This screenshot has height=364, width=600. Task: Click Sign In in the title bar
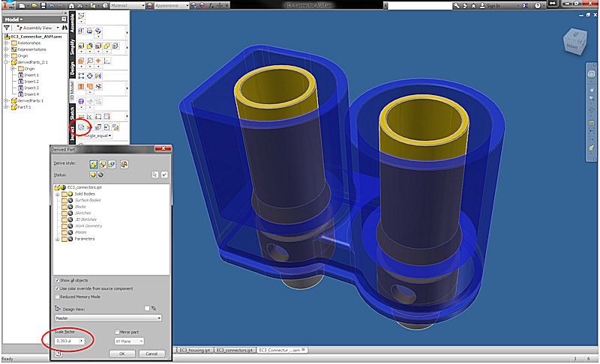[x=493, y=6]
